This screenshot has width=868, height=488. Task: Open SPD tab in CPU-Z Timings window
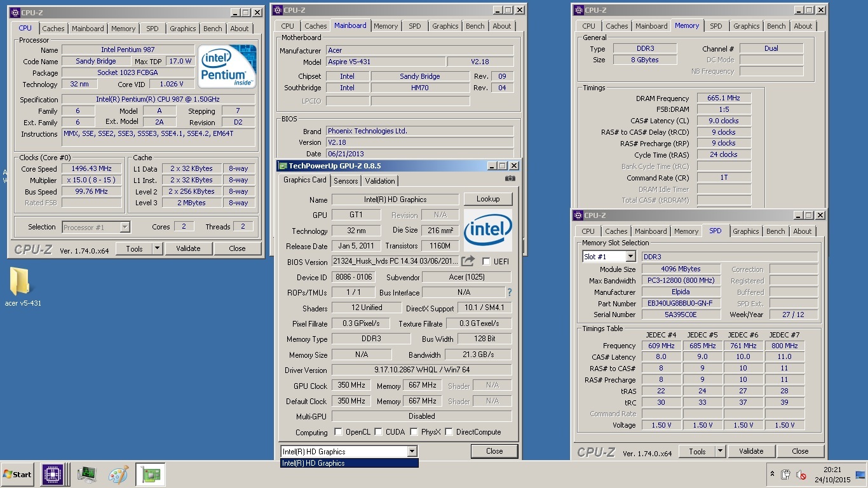716,26
